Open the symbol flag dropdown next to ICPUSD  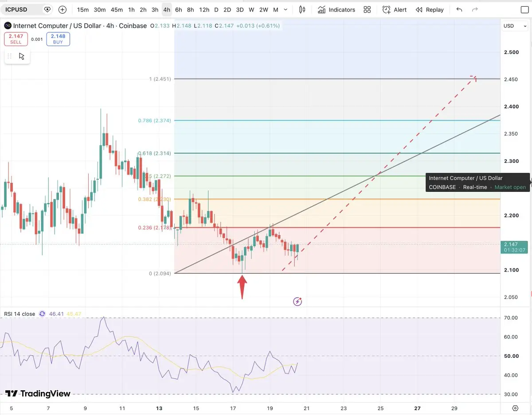point(47,9)
